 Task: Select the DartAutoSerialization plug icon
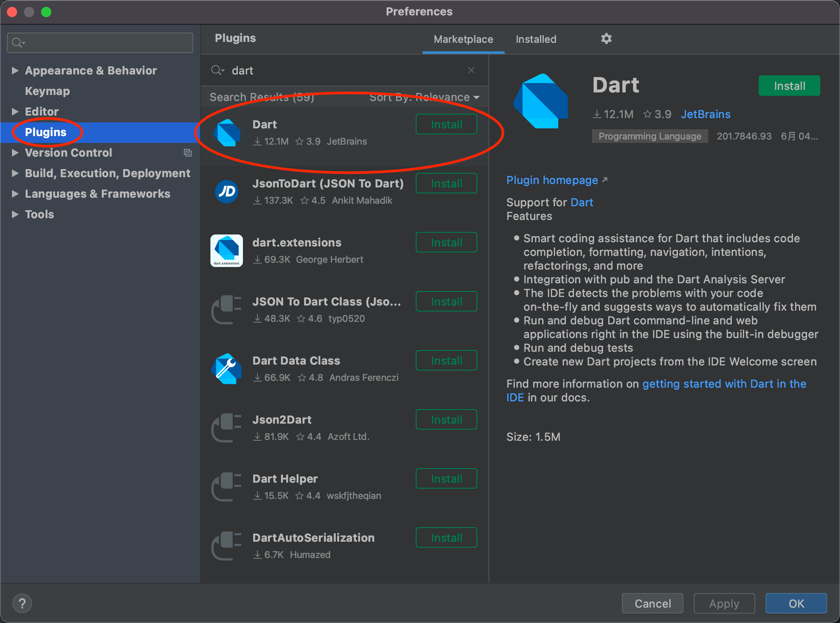pyautogui.click(x=227, y=546)
